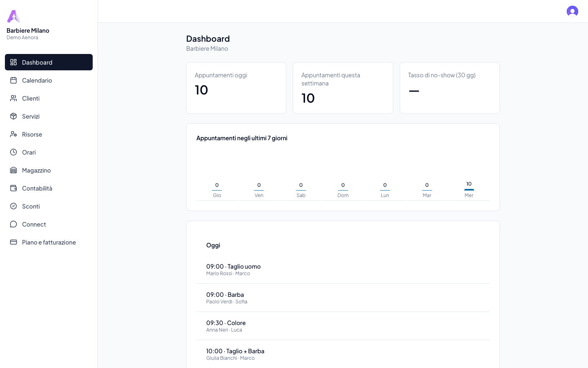Click the Sab column in chart

[301, 190]
